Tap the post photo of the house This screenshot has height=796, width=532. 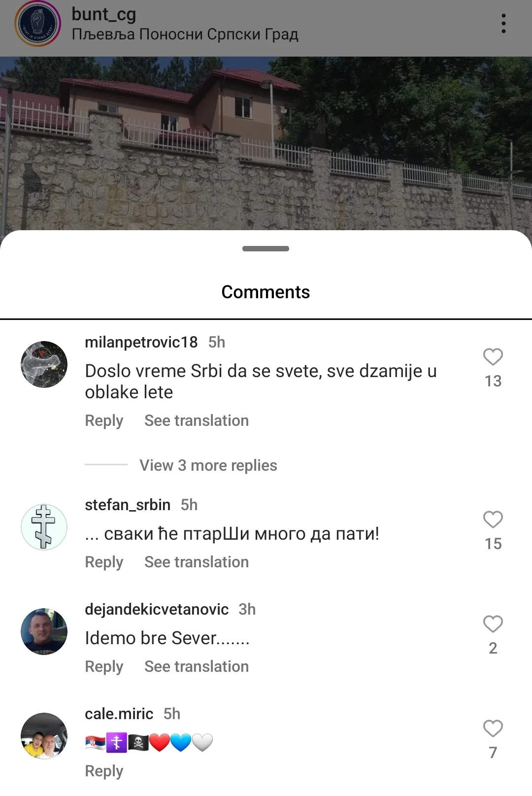[266, 143]
